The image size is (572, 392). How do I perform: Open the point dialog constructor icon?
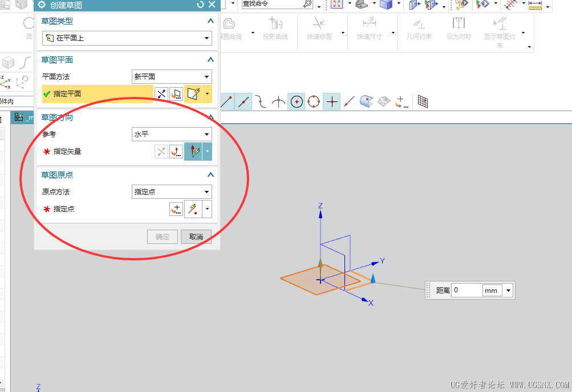click(176, 209)
